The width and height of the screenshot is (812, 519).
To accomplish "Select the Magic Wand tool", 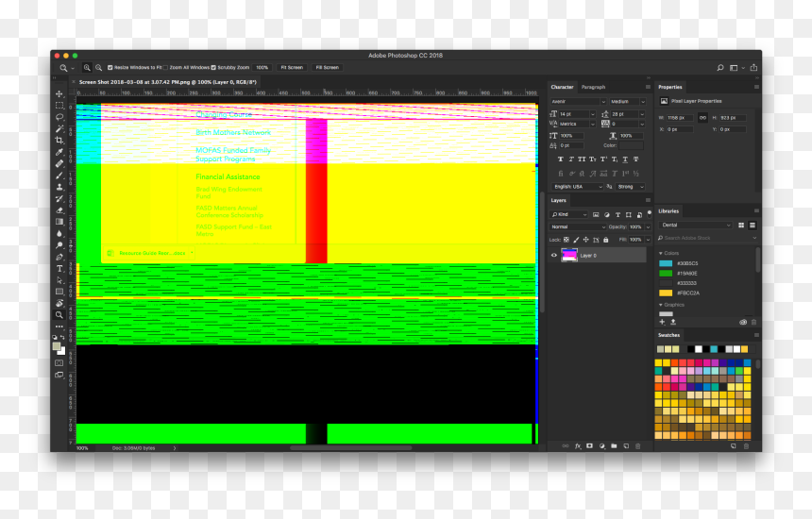I will [59, 128].
